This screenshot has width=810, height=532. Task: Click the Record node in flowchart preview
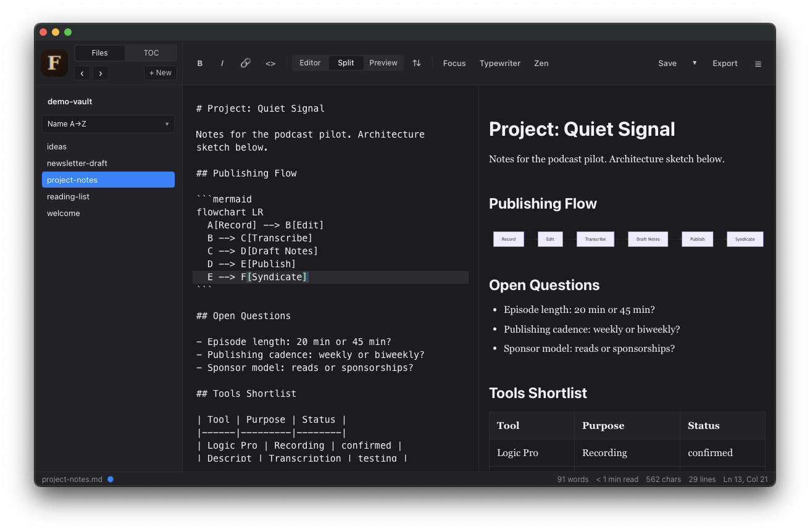509,239
